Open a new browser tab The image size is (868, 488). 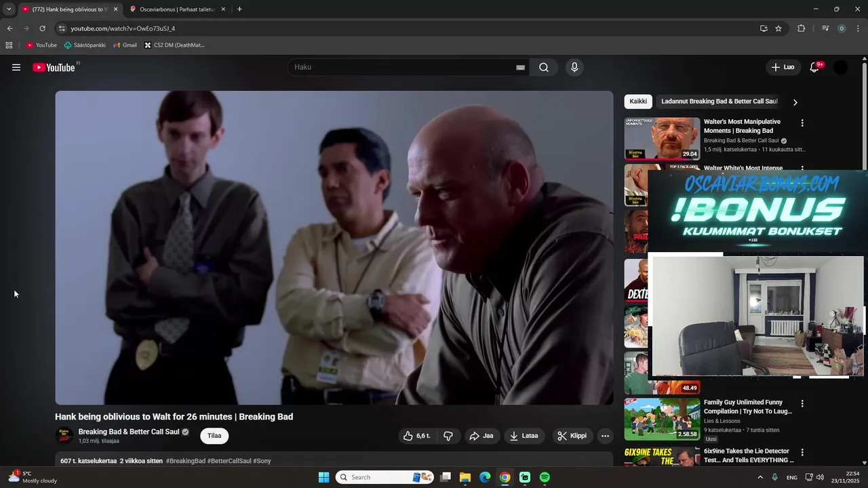(x=239, y=9)
